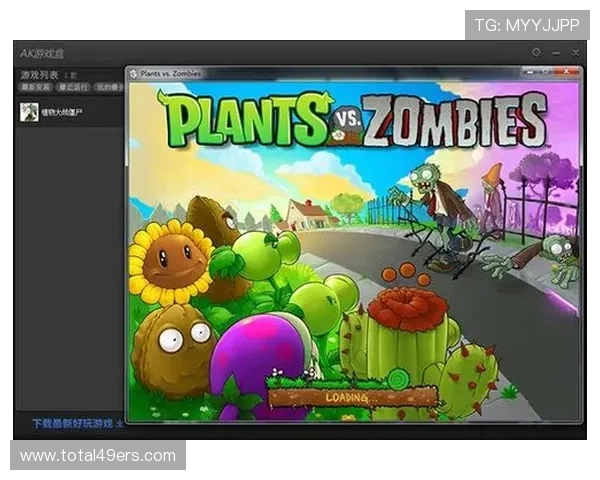Click the TG: MYYJJPP overlay label
Viewport: 600px width, 480px height.
[527, 24]
